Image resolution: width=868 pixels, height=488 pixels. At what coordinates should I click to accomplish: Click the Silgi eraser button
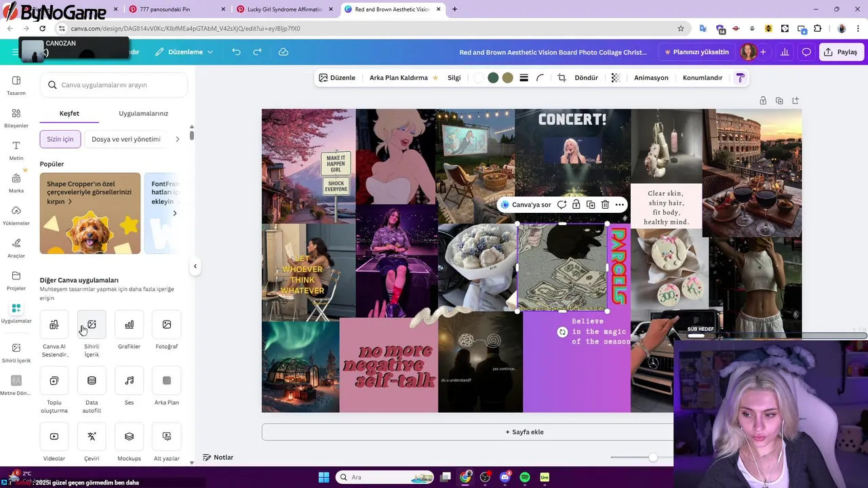454,78
